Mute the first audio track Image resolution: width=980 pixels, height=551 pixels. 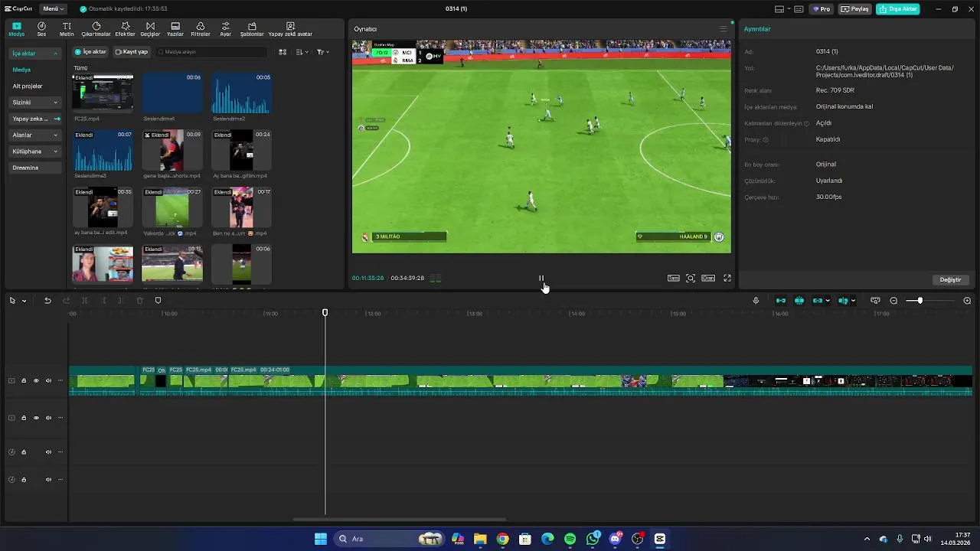[x=48, y=452]
